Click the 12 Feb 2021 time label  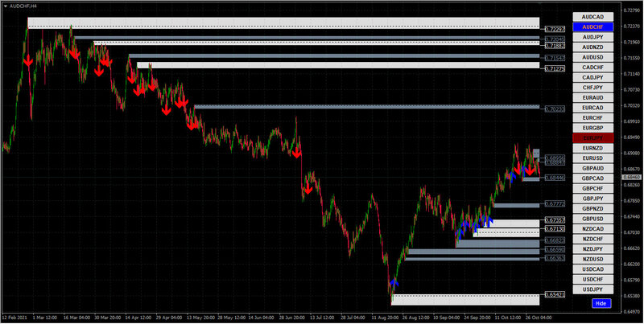pyautogui.click(x=14, y=318)
